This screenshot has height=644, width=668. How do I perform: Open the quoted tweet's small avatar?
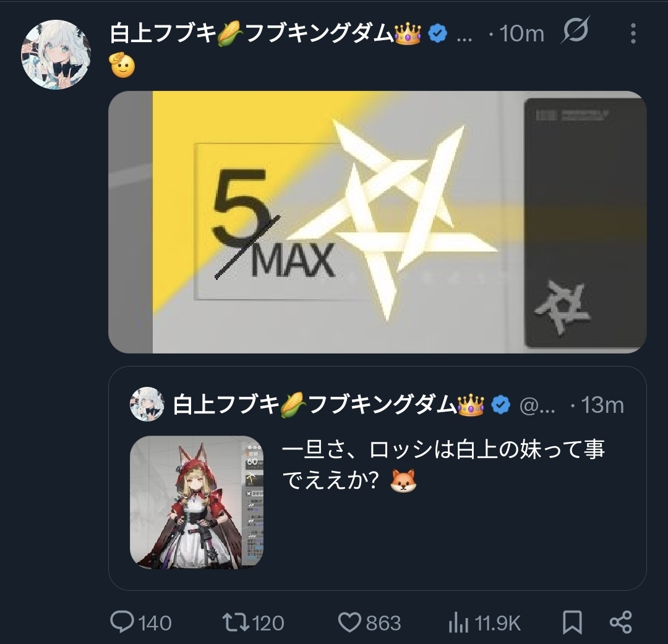point(147,404)
